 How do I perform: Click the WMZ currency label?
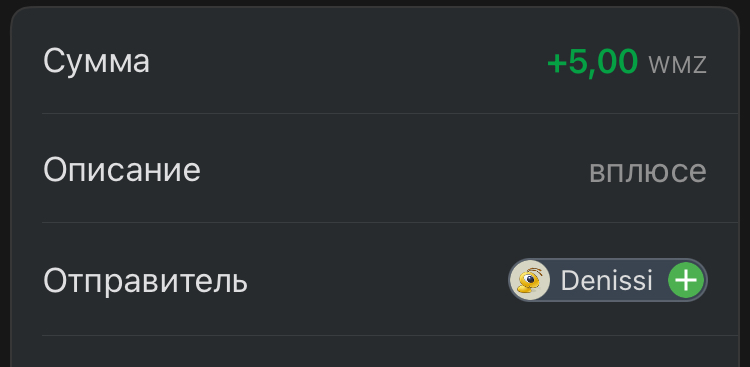coord(677,65)
